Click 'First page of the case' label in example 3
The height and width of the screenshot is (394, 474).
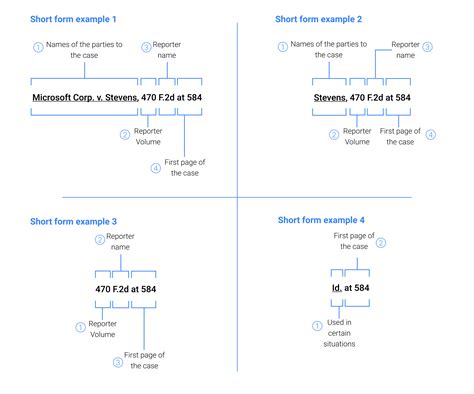coord(144,360)
